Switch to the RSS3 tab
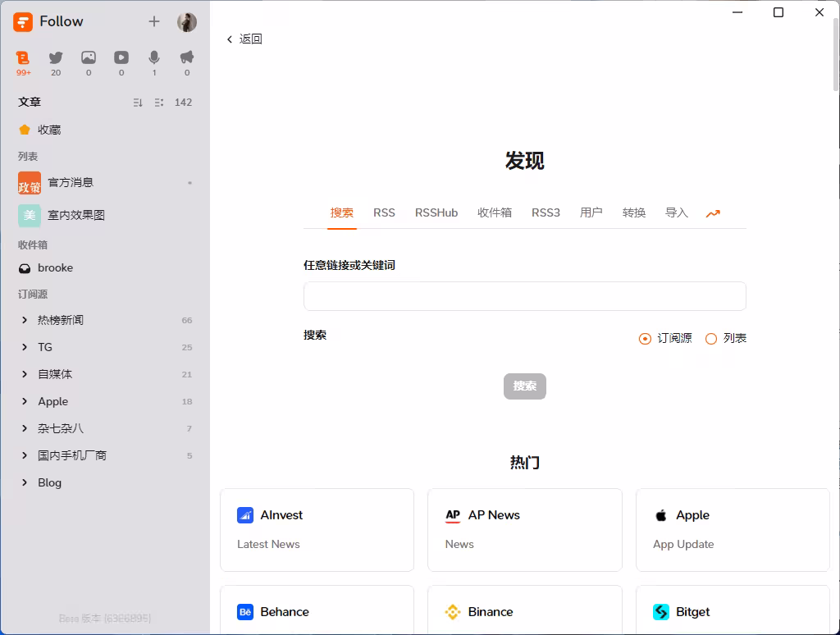 [546, 212]
